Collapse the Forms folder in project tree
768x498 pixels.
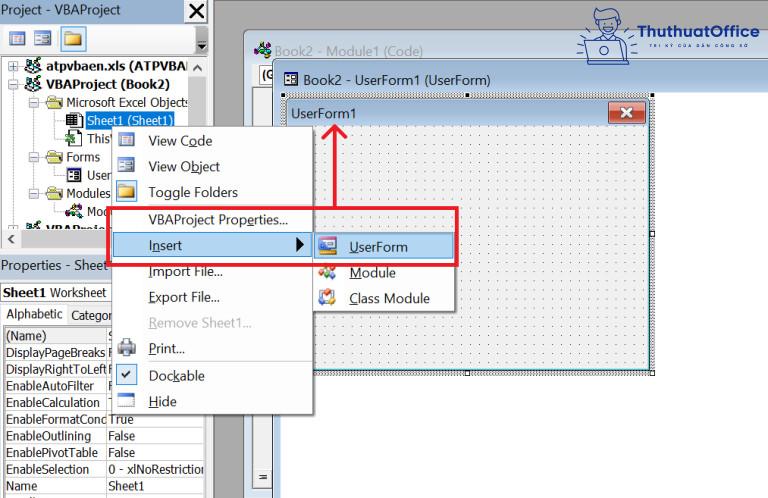(33, 157)
